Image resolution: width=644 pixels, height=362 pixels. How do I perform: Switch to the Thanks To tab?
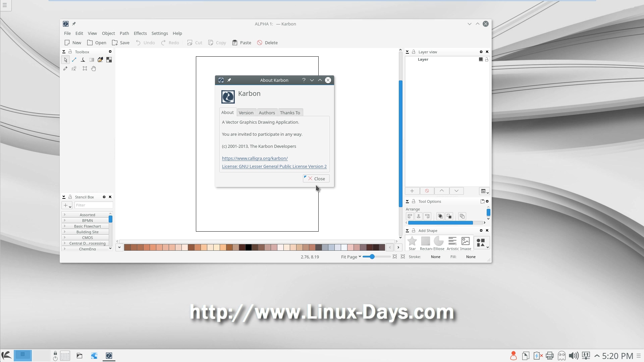point(290,113)
